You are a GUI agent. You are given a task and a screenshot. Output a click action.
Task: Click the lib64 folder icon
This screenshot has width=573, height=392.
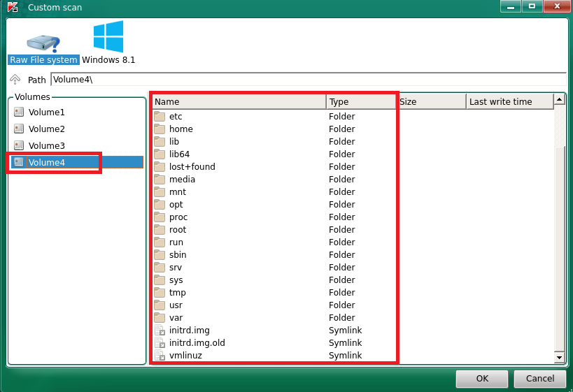coord(160,154)
